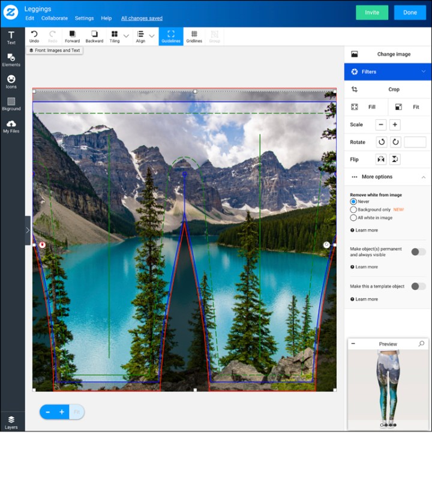
Task: Open the Layers panel
Action: click(11, 422)
